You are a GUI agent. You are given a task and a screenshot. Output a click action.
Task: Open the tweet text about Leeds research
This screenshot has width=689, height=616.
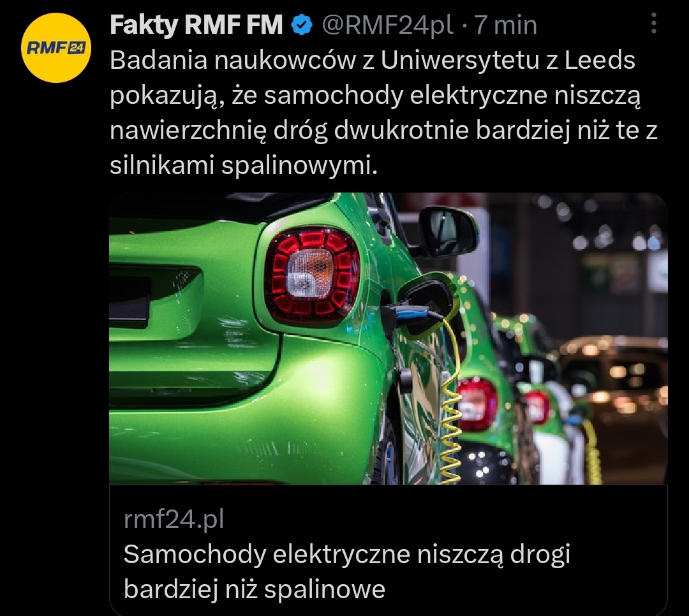[383, 113]
